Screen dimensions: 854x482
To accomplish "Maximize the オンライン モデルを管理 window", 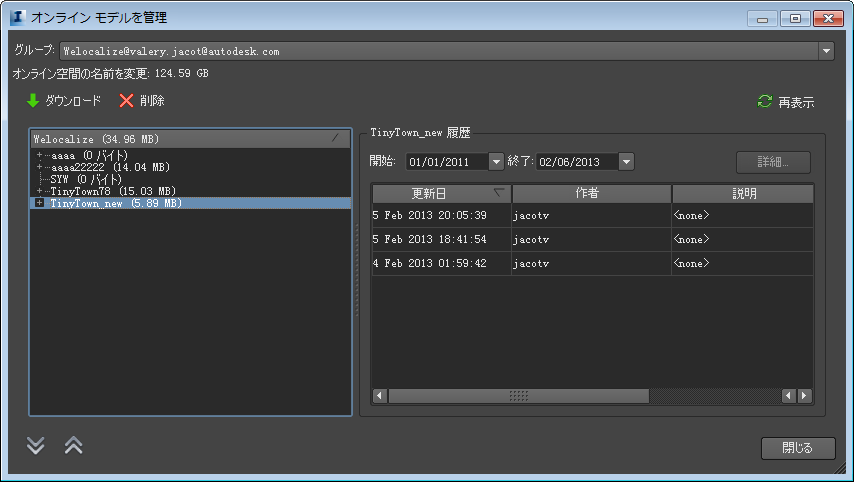I will pos(795,19).
